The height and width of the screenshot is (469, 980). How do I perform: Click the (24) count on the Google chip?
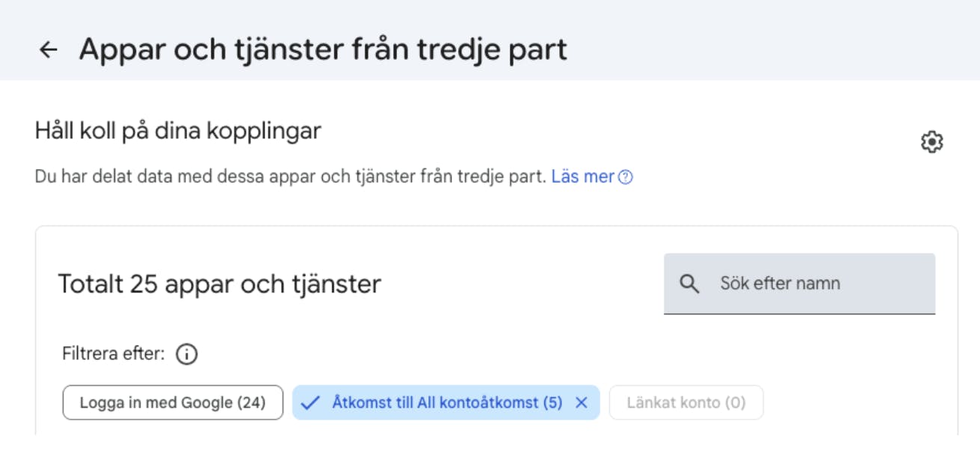(x=251, y=402)
